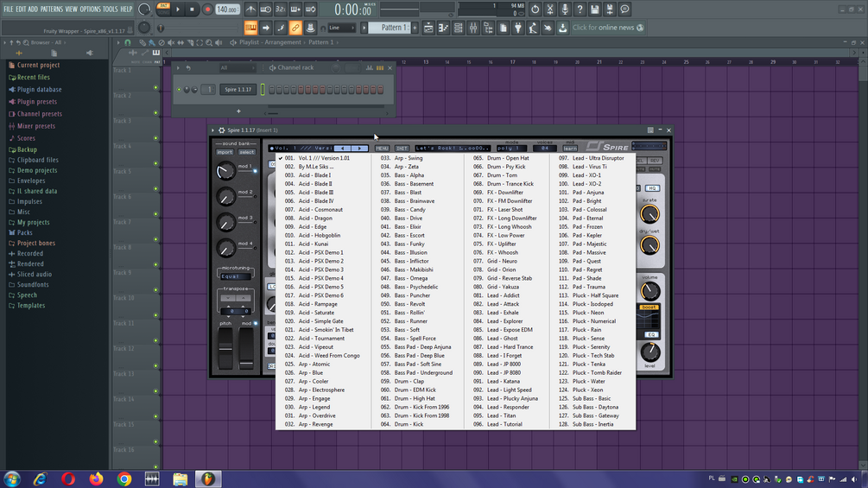This screenshot has width=868, height=488.
Task: Toggle PAT/SONG mode switch
Action: 163,9
